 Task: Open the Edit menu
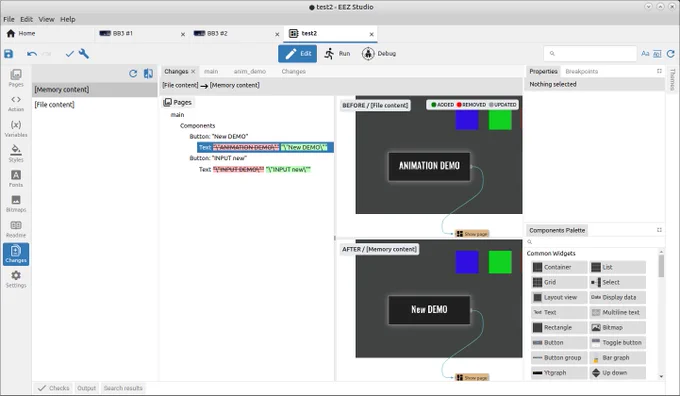26,19
